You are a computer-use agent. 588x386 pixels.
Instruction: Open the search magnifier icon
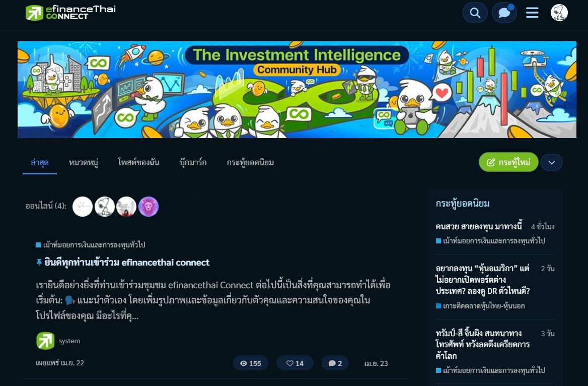(475, 13)
